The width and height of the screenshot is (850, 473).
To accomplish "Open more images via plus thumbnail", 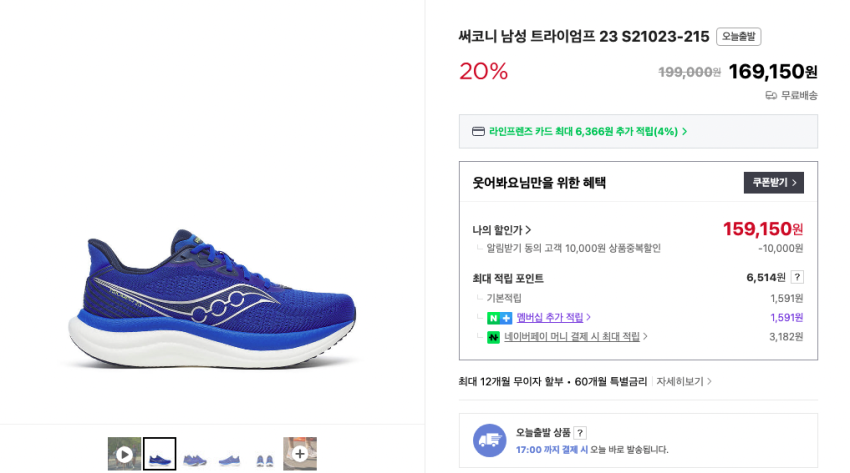I will (x=300, y=454).
